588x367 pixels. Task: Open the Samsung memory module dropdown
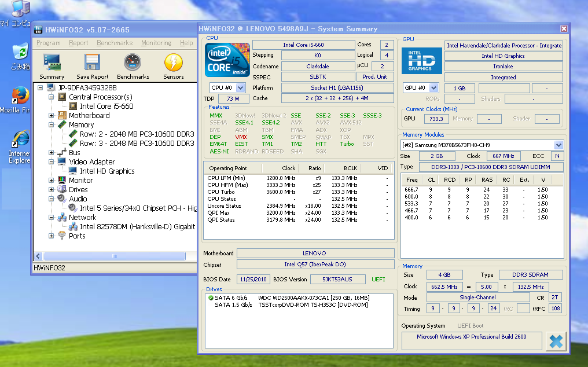pos(558,145)
